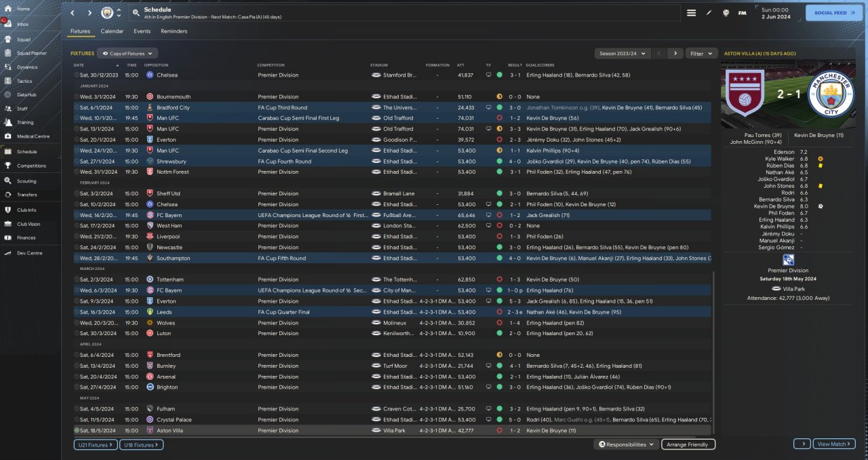Open U21 Fixtures

tap(96, 444)
